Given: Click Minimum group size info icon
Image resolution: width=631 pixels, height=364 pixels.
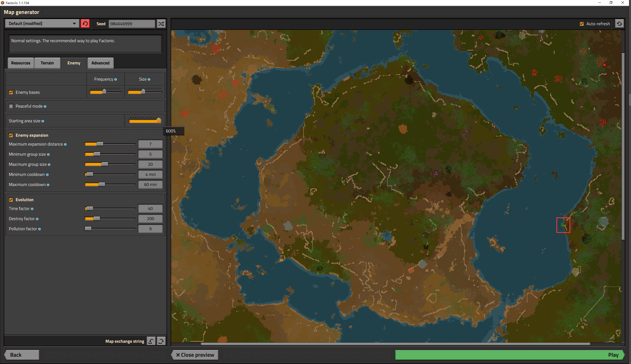Looking at the screenshot, I should click(x=48, y=154).
